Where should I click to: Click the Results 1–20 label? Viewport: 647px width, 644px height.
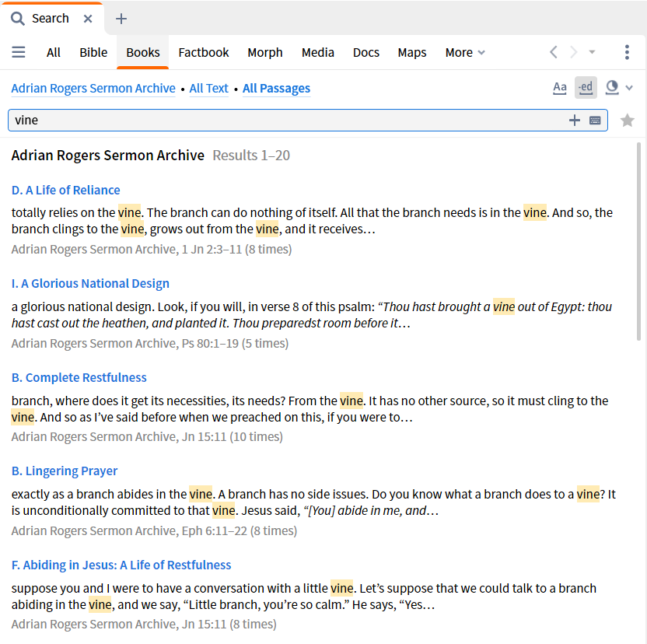click(251, 156)
